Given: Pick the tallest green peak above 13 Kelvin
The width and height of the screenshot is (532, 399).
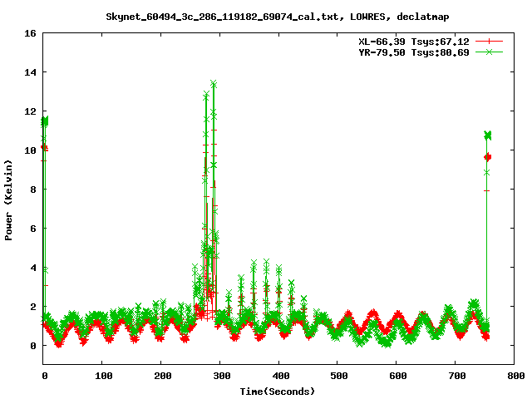Looking at the screenshot, I should point(214,83).
